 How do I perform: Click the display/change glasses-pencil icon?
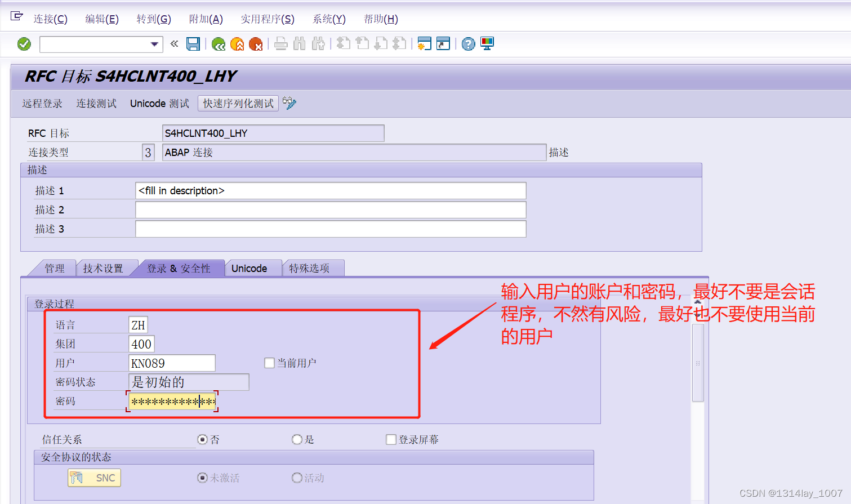(289, 103)
